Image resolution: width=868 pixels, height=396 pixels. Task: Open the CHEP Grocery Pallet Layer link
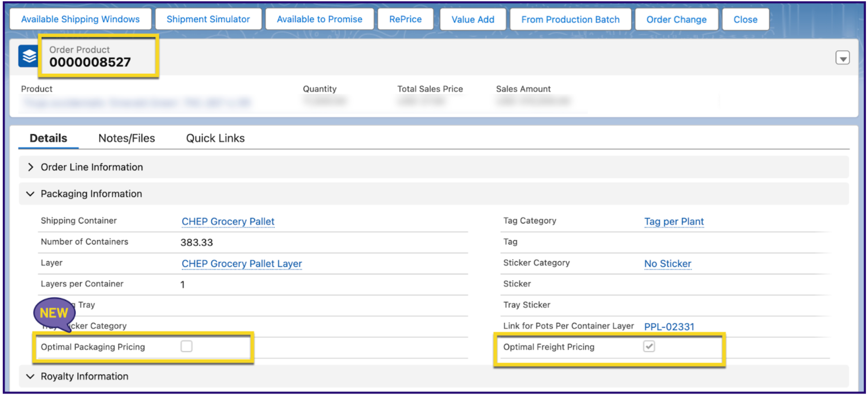pyautogui.click(x=242, y=264)
